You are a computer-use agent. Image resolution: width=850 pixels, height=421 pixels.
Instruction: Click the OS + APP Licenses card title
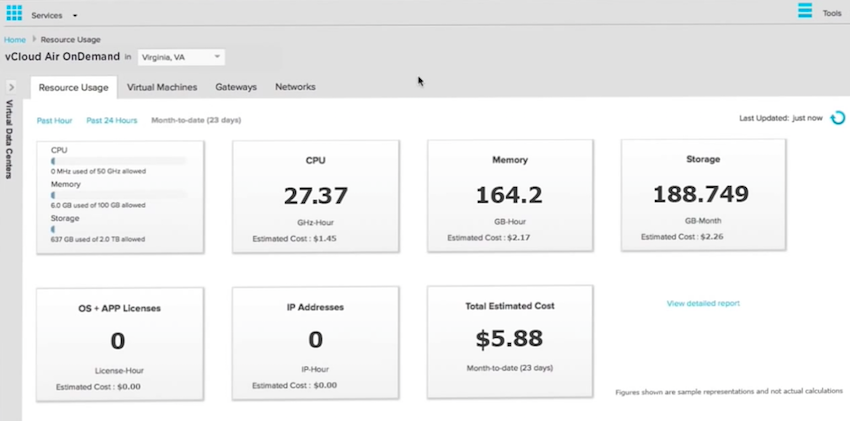point(119,308)
